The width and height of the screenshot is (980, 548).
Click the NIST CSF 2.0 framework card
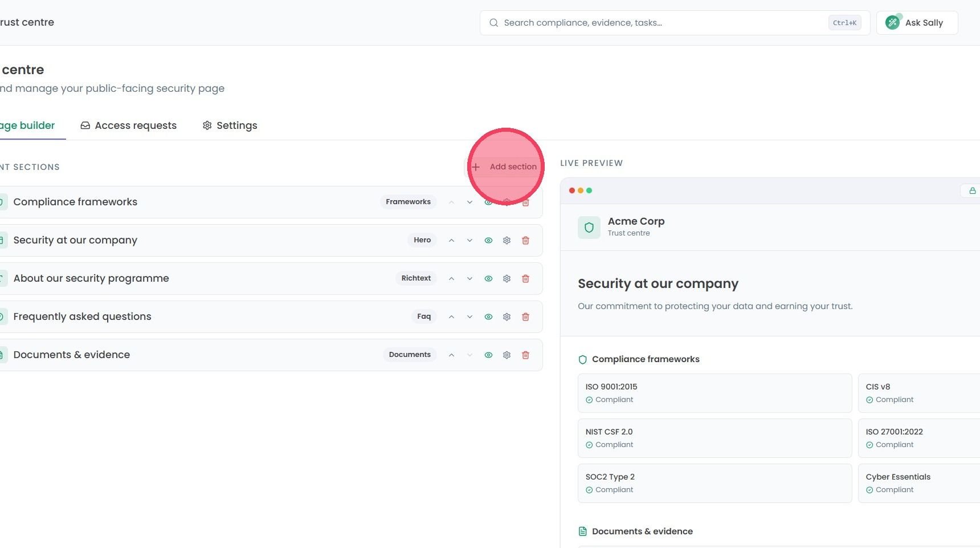[x=714, y=438]
